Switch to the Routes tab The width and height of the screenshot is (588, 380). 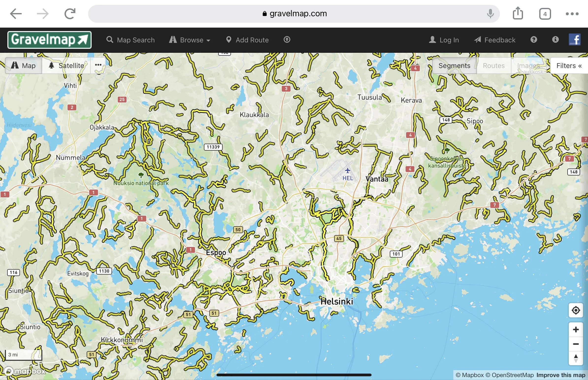click(494, 66)
